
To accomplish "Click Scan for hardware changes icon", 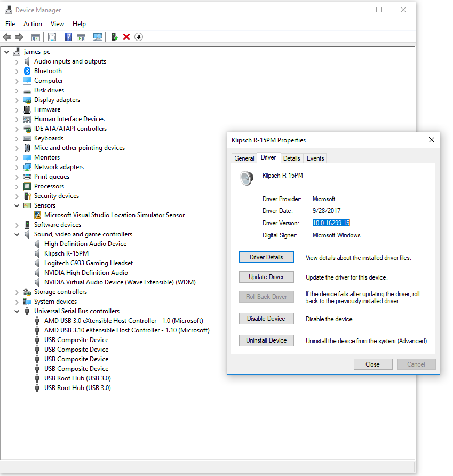I will pyautogui.click(x=98, y=37).
